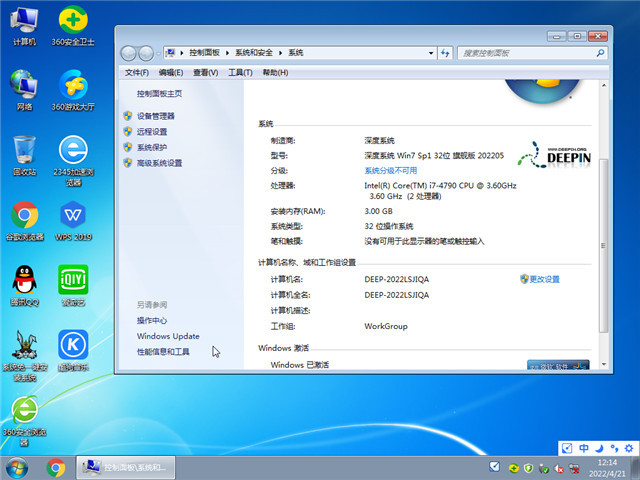Expand breadcrumb arrow after 系统和安全
The height and width of the screenshot is (480, 640).
point(280,53)
